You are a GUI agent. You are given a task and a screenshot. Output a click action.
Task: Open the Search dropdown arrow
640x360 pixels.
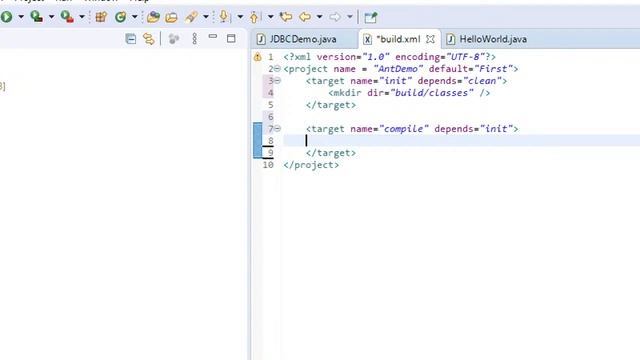(206, 17)
